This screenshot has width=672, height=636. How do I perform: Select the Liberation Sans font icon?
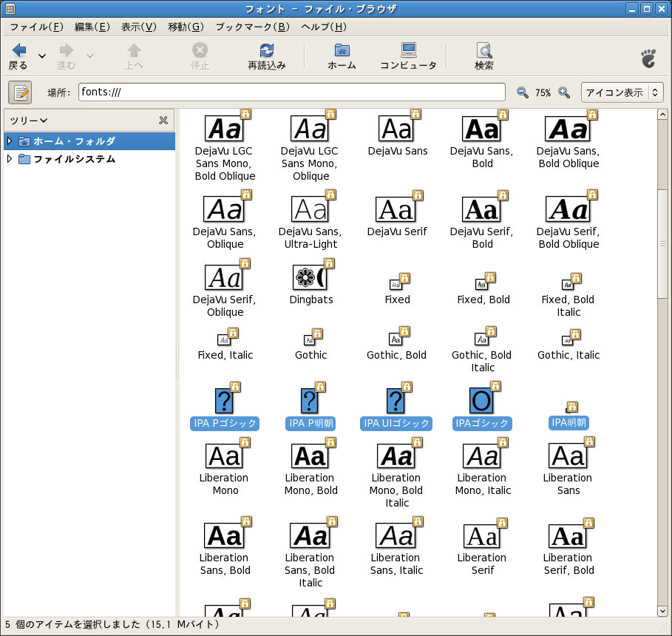(x=569, y=456)
